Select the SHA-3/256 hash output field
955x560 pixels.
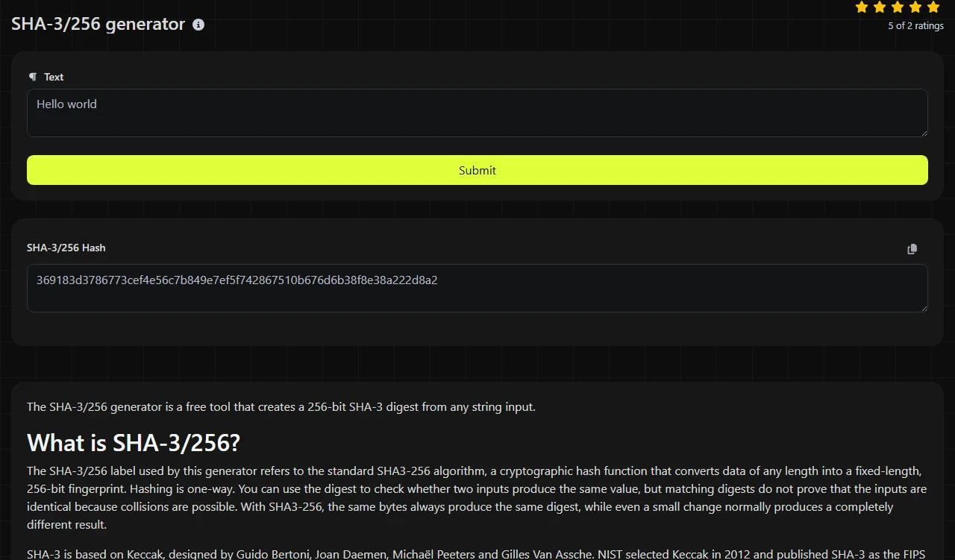477,288
